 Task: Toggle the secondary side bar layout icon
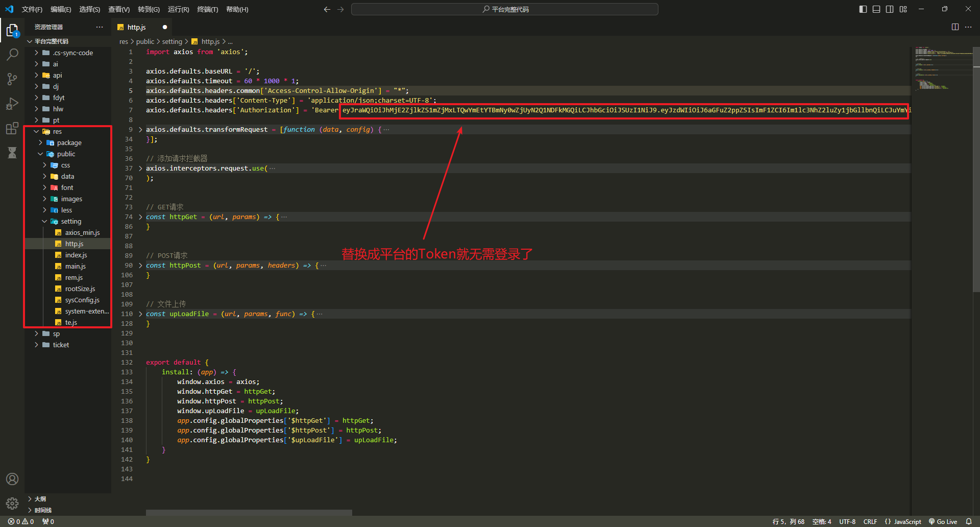point(890,9)
